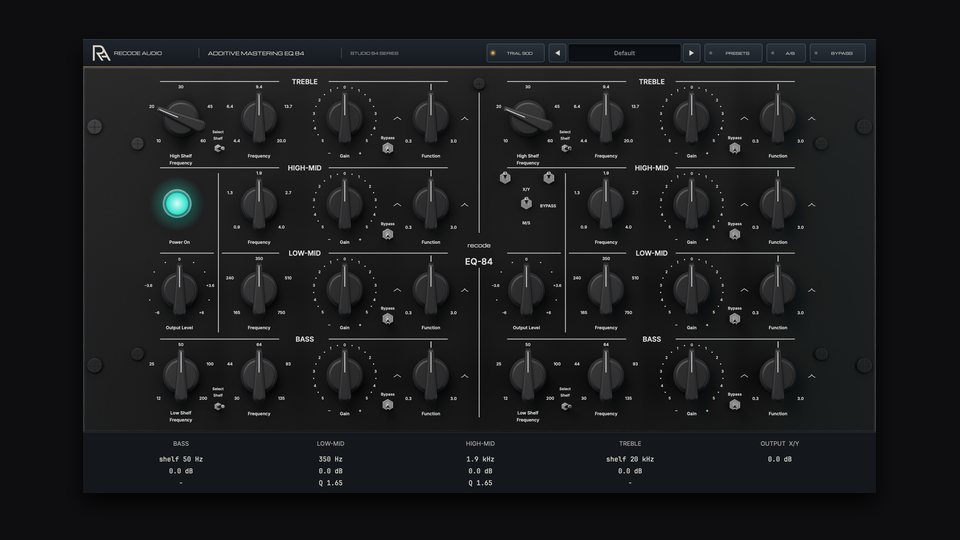The width and height of the screenshot is (960, 540).
Task: Click left channel High-Mid Frequency knob
Action: (x=259, y=203)
